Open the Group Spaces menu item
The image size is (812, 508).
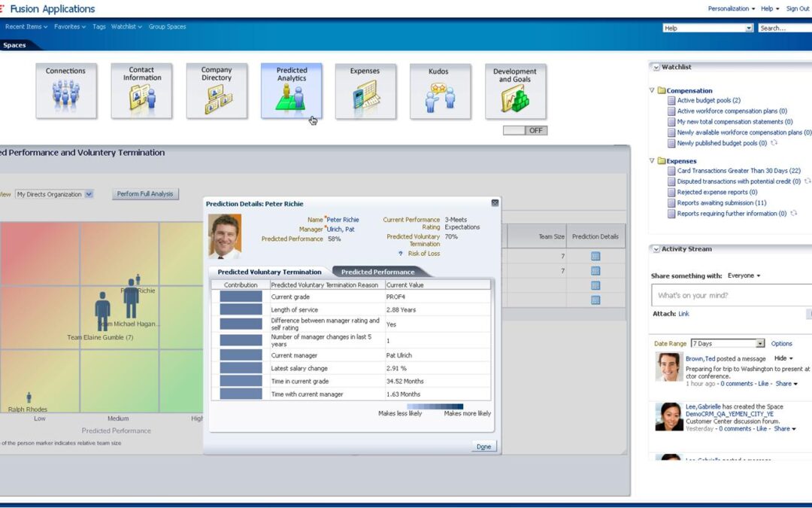tap(167, 26)
